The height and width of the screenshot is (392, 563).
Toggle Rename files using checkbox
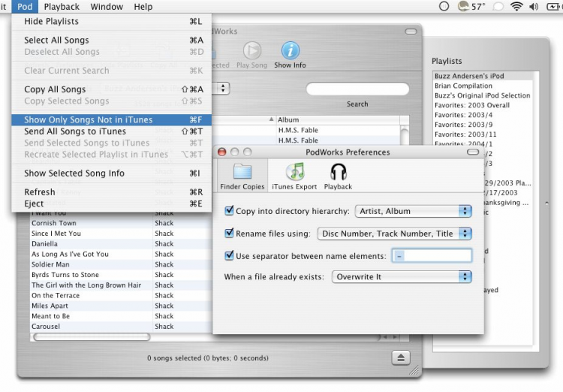[229, 234]
